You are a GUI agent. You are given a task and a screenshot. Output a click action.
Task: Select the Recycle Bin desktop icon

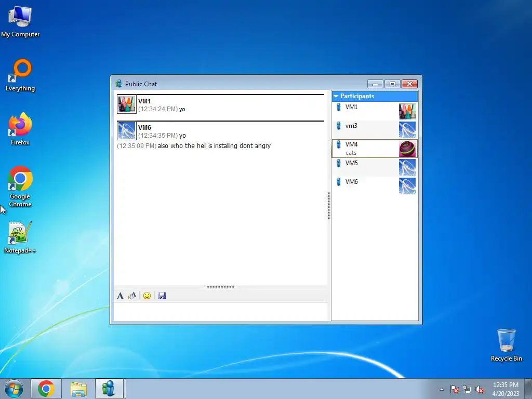[506, 345]
